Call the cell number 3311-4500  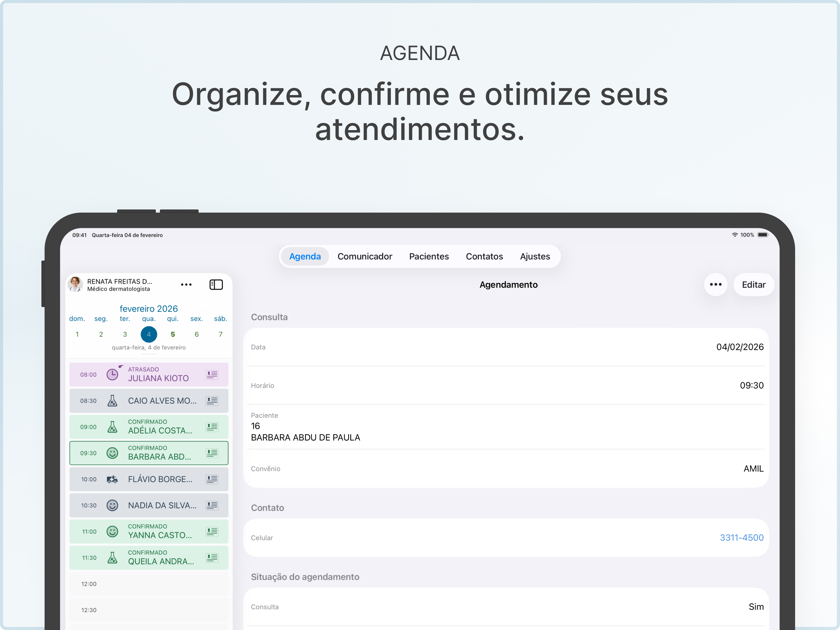(x=741, y=538)
